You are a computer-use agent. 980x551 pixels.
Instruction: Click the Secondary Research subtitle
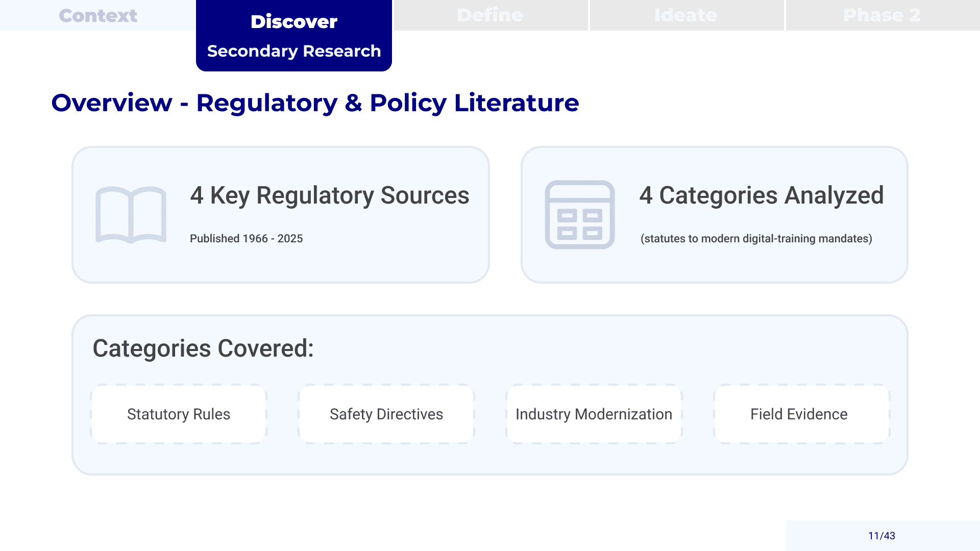(x=293, y=51)
